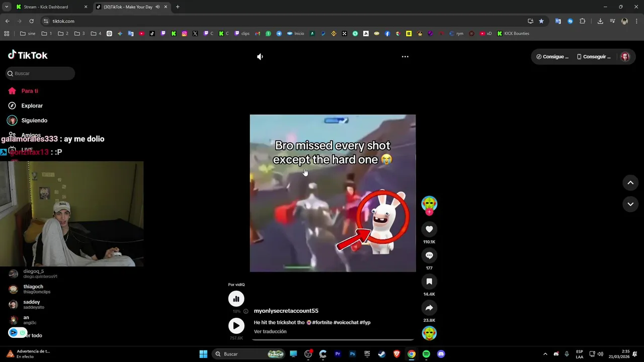The image size is (644, 362).
Task: Open the sine bookmarks folder
Action: 28,34
